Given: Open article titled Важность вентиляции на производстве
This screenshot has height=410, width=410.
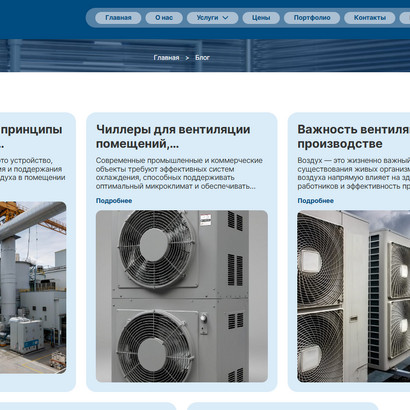Looking at the screenshot, I should click(354, 136).
